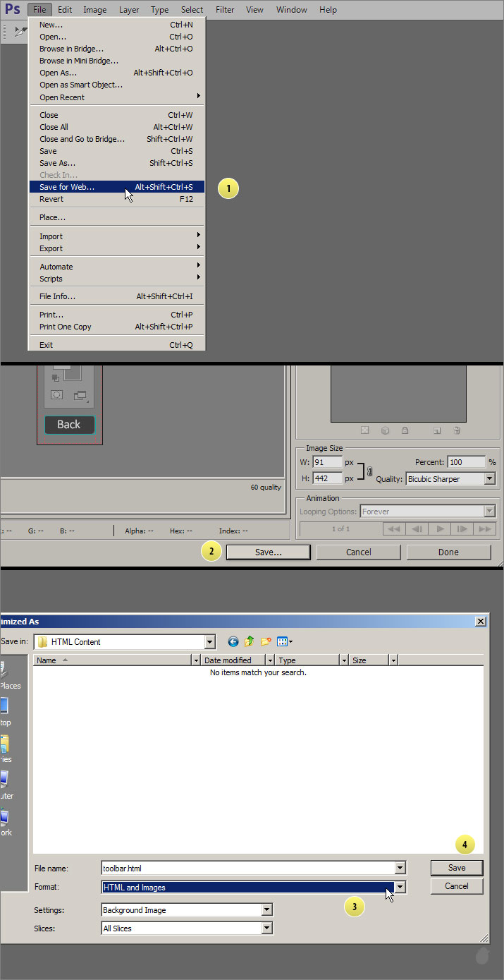Select Save As in the File menu
504x980 pixels.
pos(57,163)
